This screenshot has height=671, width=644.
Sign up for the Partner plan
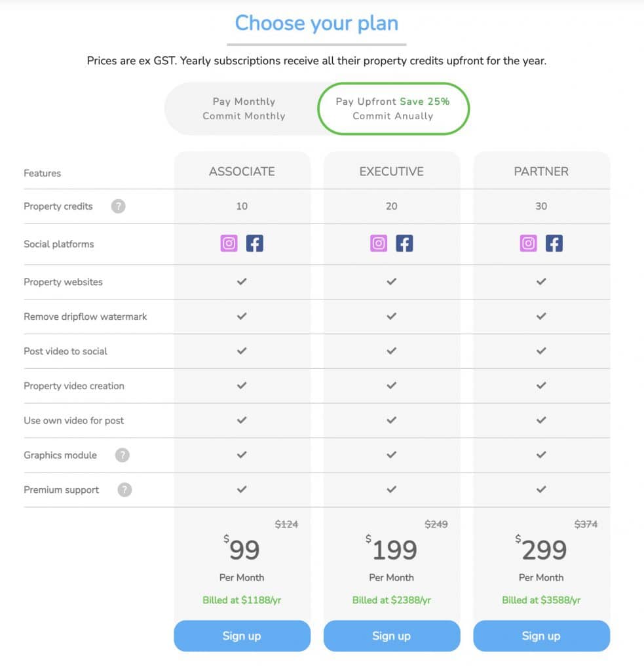point(542,636)
